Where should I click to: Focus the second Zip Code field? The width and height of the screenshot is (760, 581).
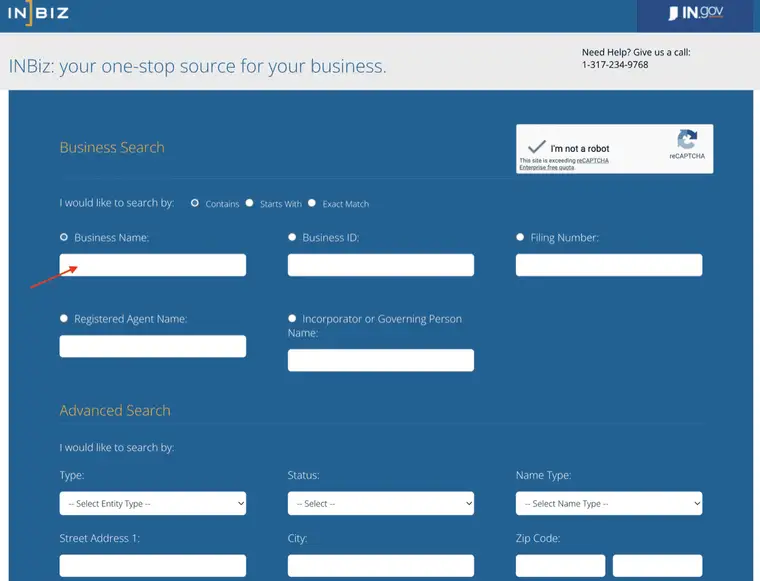657,566
